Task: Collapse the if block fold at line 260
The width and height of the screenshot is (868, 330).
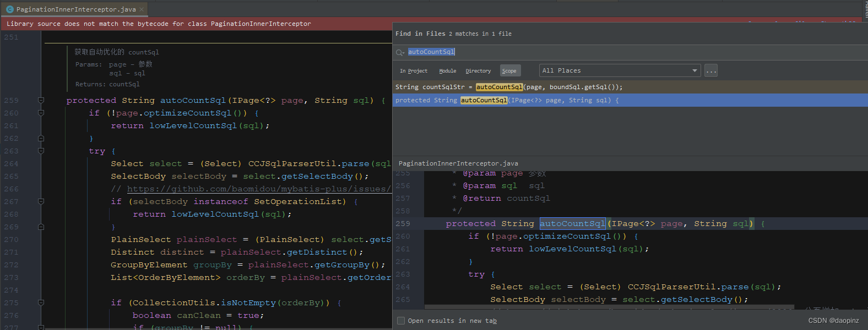Action: click(41, 113)
